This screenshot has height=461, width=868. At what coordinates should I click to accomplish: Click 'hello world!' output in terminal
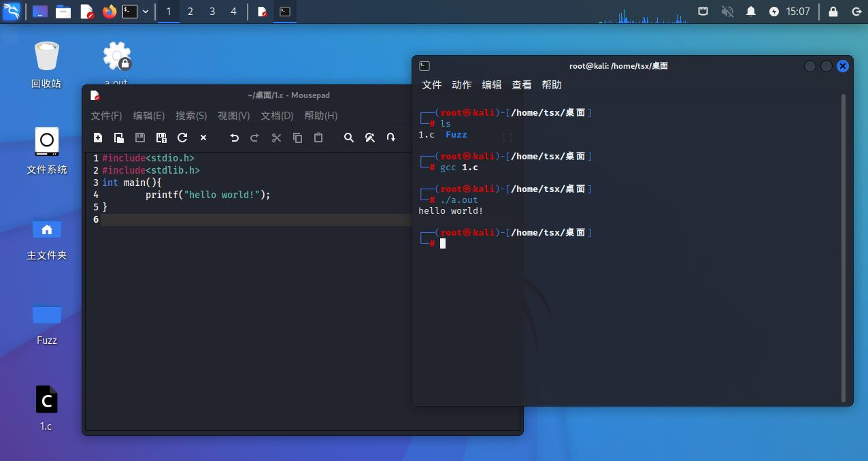coord(451,211)
